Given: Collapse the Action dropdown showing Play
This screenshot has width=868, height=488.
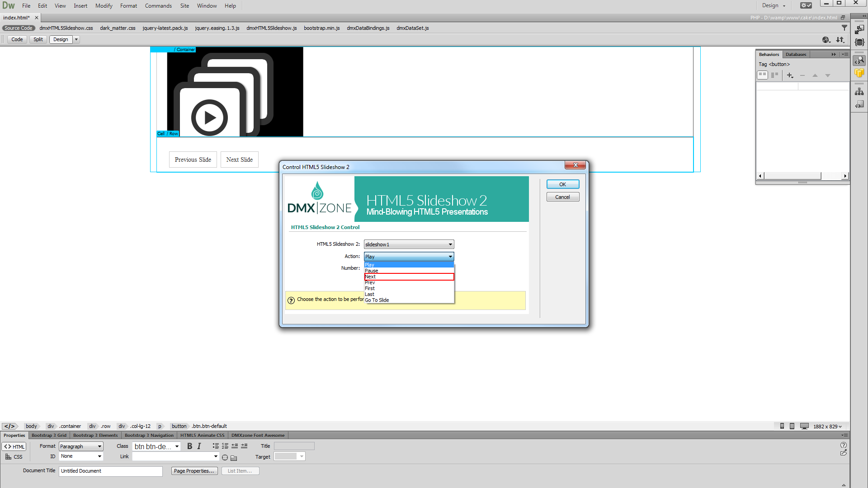Looking at the screenshot, I should [x=409, y=257].
